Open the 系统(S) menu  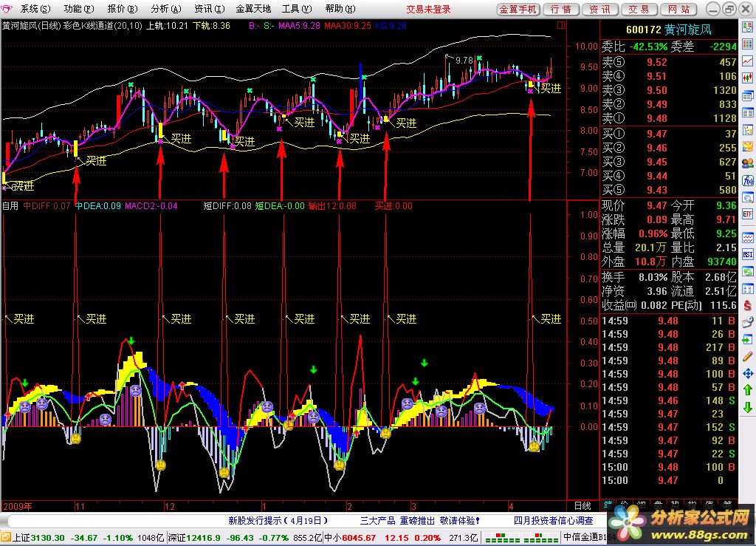pos(35,9)
